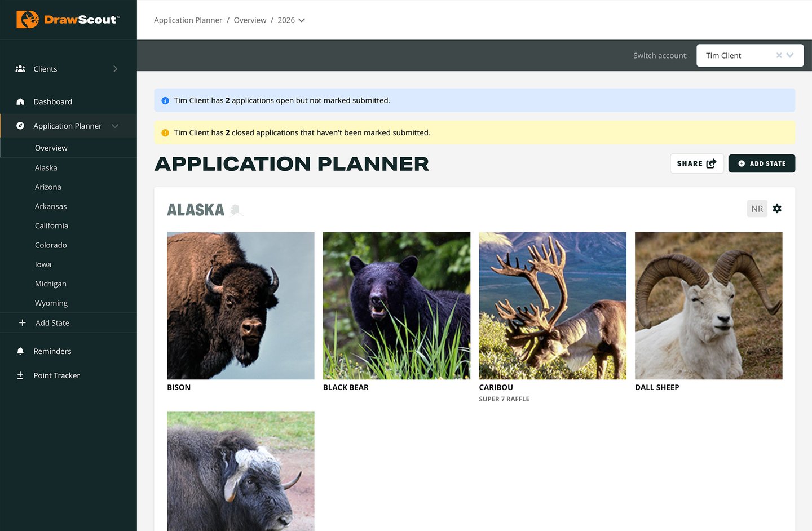Open the 2026 year dropdown
The height and width of the screenshot is (531, 812).
[292, 20]
